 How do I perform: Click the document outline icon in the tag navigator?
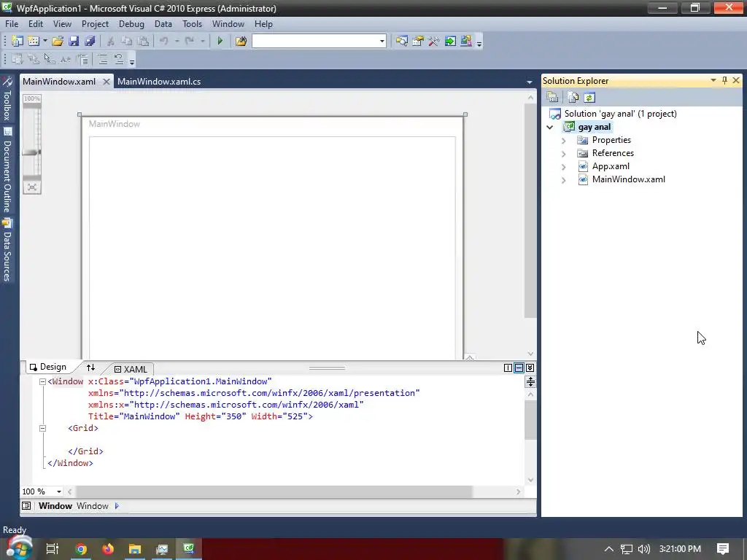[x=26, y=506]
